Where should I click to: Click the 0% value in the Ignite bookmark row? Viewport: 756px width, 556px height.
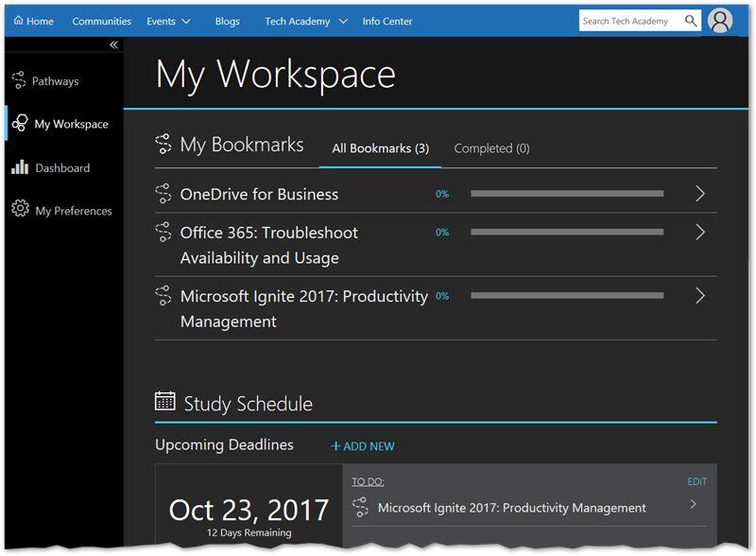point(442,296)
